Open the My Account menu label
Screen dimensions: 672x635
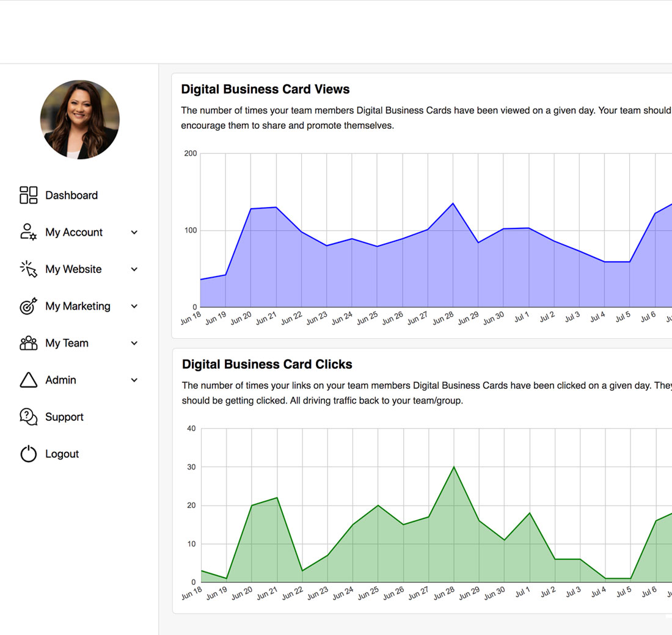point(74,232)
